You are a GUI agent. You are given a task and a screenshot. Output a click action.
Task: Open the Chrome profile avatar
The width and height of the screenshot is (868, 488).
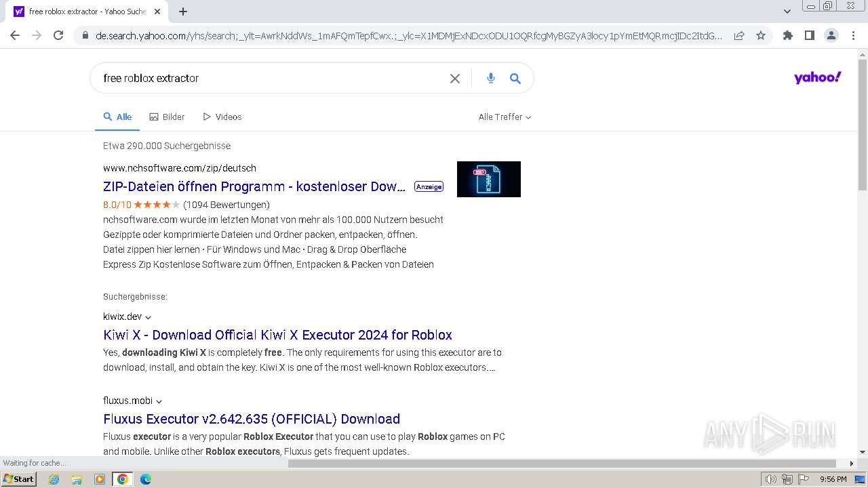tap(831, 35)
